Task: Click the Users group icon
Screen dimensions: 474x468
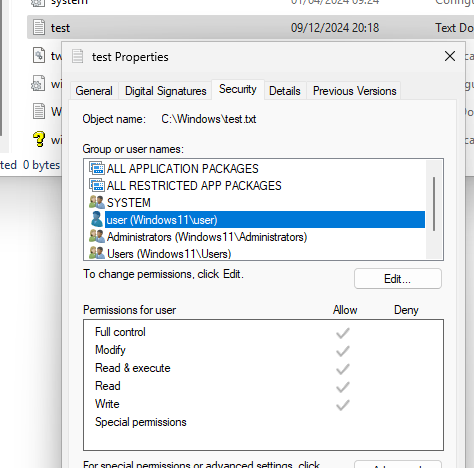Action: click(x=97, y=253)
